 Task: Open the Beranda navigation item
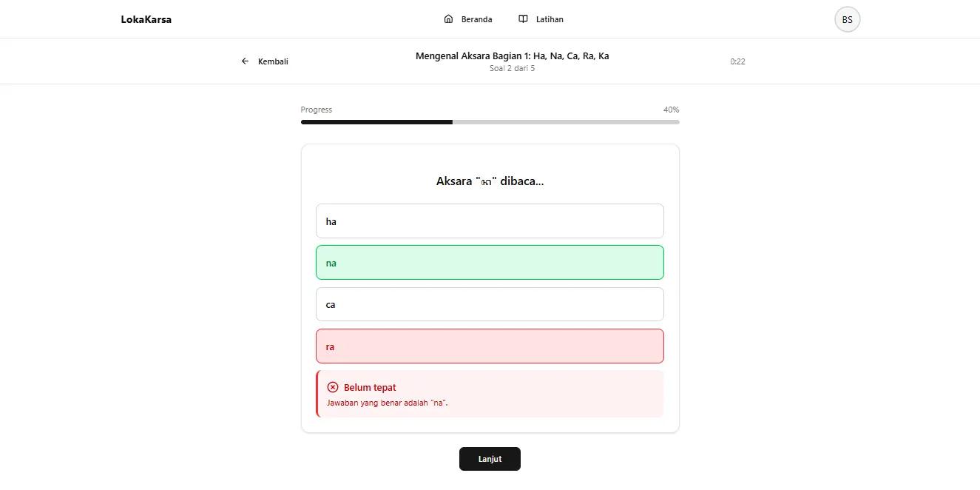pyautogui.click(x=468, y=19)
